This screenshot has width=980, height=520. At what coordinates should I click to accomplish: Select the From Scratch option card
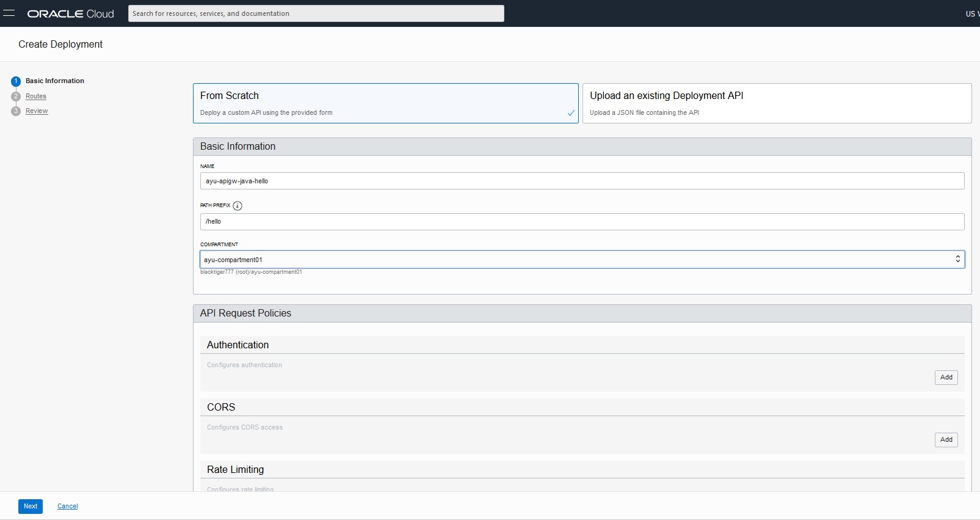[x=385, y=103]
